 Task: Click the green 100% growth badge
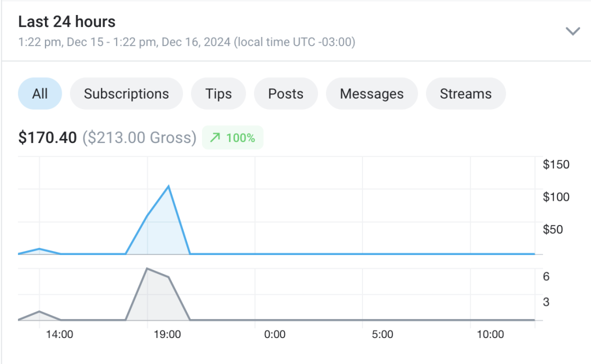[233, 137]
